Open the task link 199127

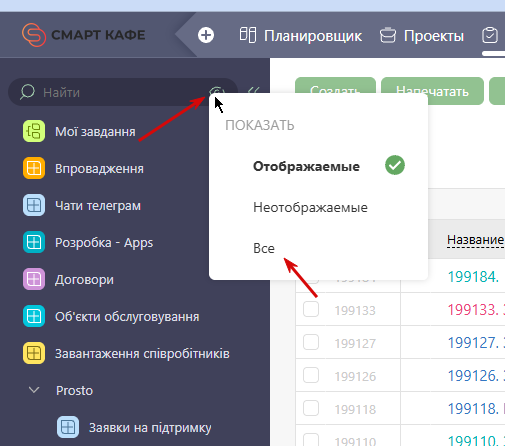click(476, 343)
